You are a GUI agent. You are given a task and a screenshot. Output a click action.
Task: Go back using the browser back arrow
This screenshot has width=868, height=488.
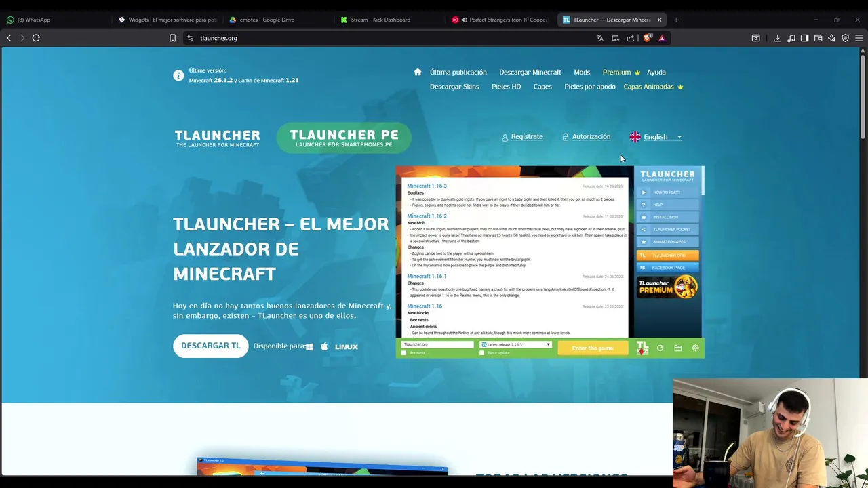(x=9, y=38)
